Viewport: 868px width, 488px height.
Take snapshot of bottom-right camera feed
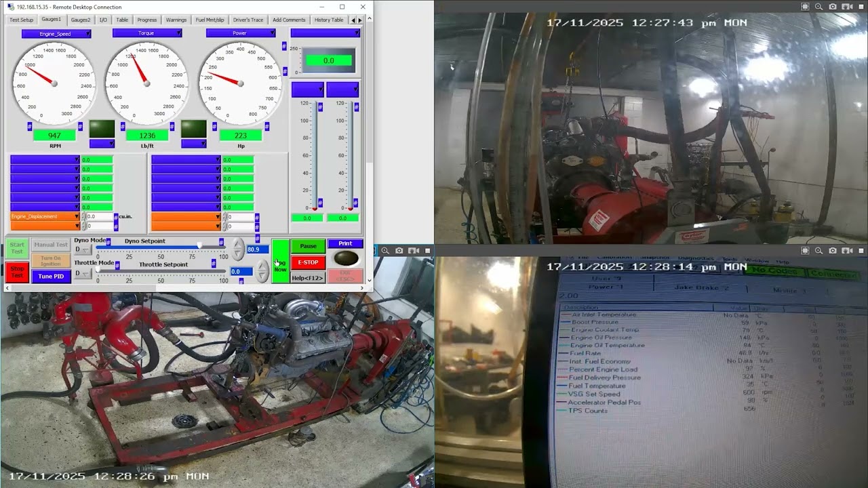tap(833, 251)
